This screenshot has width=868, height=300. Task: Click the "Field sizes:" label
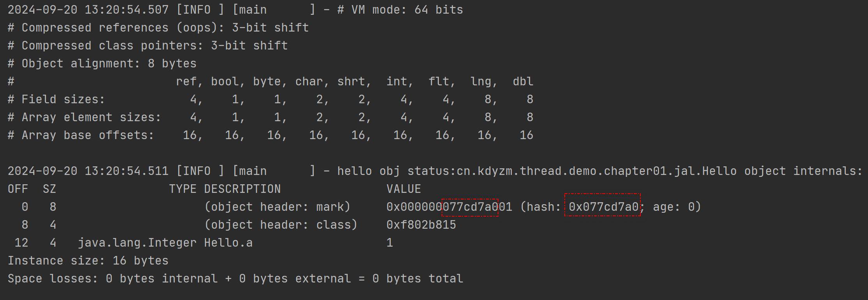tap(63, 99)
